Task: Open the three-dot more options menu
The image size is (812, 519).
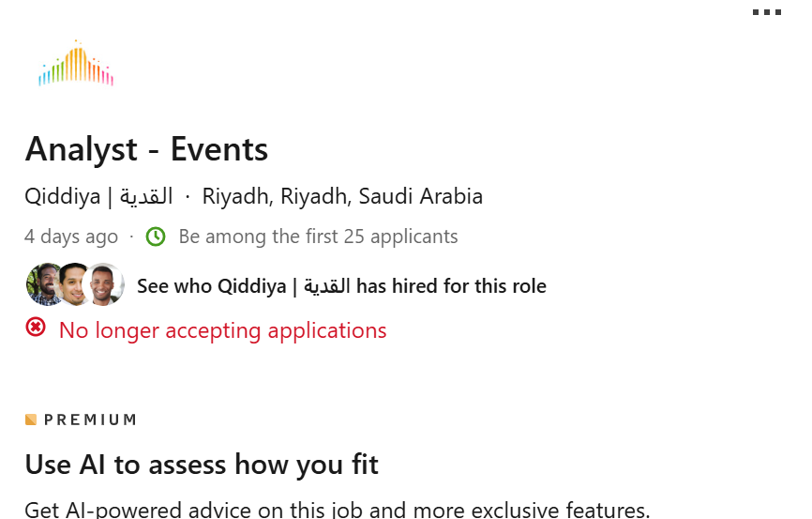Action: (x=767, y=12)
